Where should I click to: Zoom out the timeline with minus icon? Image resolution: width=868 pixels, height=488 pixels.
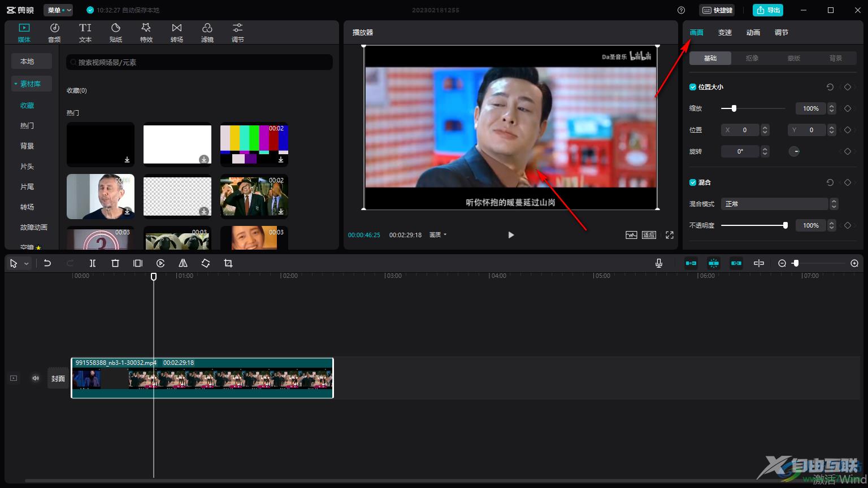(782, 263)
